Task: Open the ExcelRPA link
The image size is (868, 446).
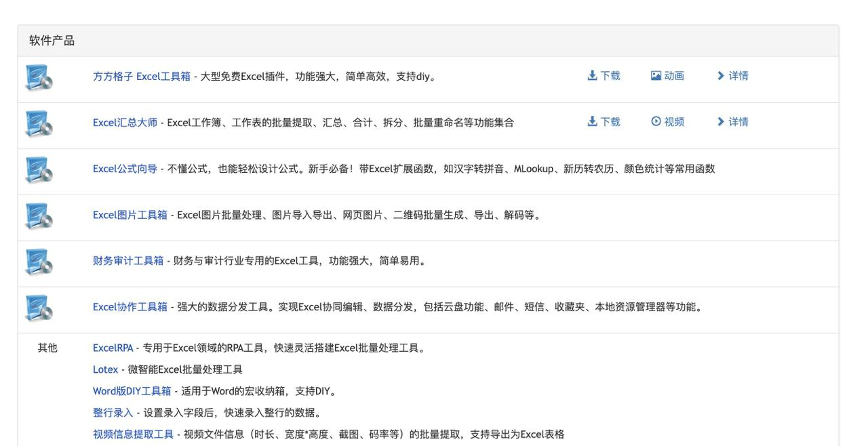Action: pos(112,347)
